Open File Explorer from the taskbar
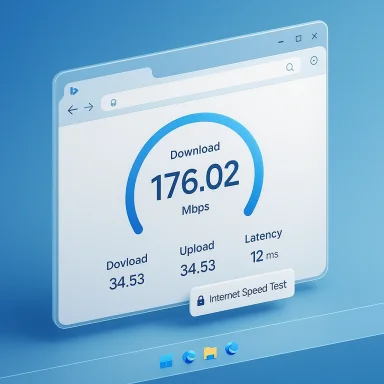Screen dimensions: 384x384 pyautogui.click(x=210, y=354)
